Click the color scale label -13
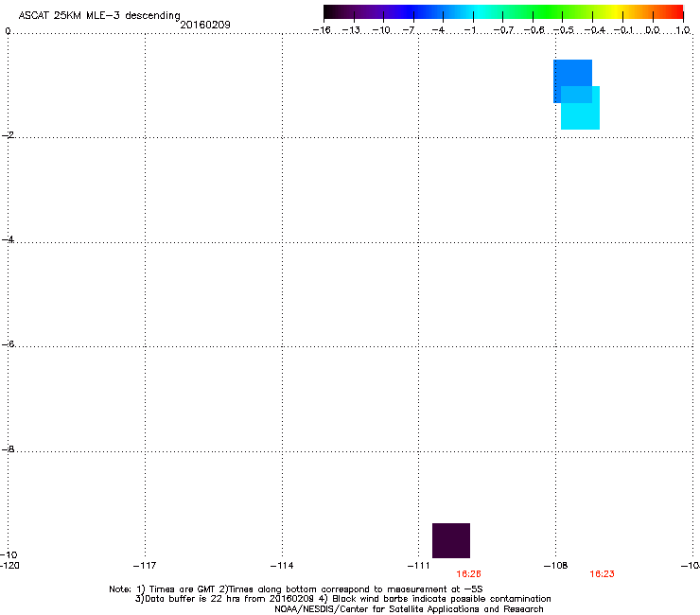Screen dimensions: 700x615 click(351, 30)
